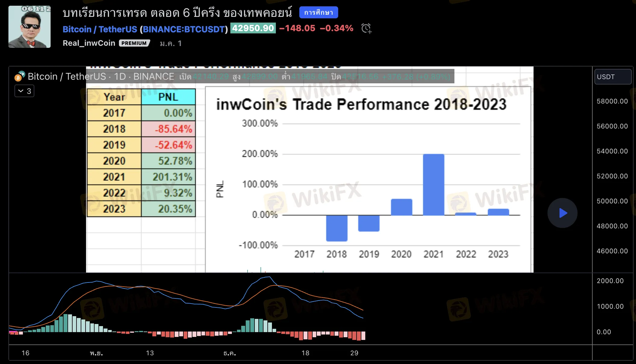This screenshot has width=636, height=364.
Task: Open Real_inwCoin author profile
Action: pyautogui.click(x=89, y=43)
